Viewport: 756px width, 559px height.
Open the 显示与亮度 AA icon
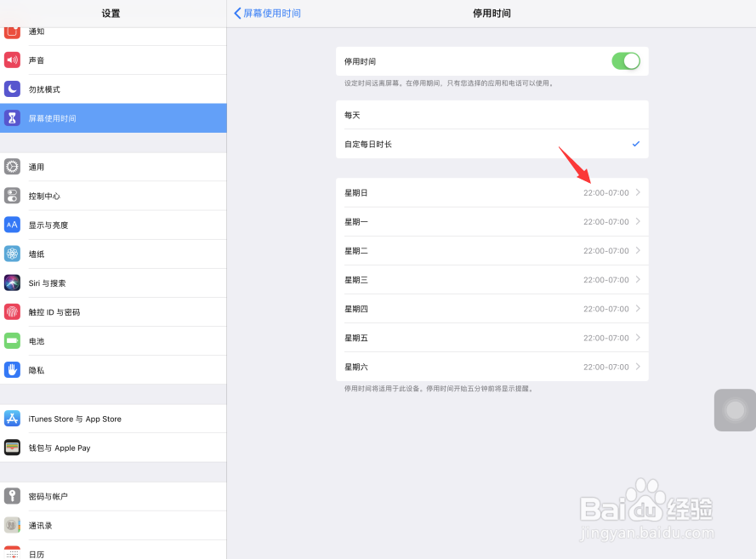(12, 225)
